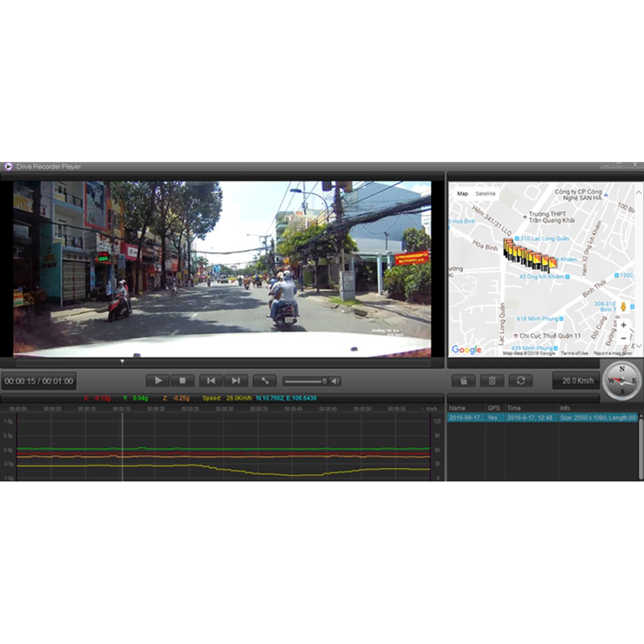Zoom out on the Google map
Viewport: 644px width, 644px height.
click(x=623, y=338)
